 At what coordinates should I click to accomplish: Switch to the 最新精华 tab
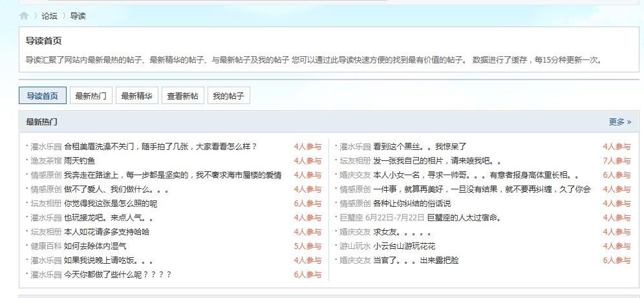137,96
